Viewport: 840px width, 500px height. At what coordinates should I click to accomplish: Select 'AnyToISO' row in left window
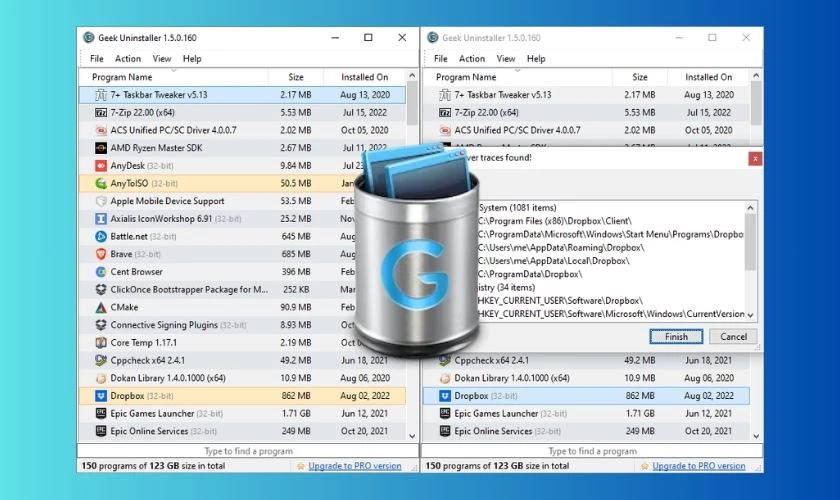[x=243, y=183]
